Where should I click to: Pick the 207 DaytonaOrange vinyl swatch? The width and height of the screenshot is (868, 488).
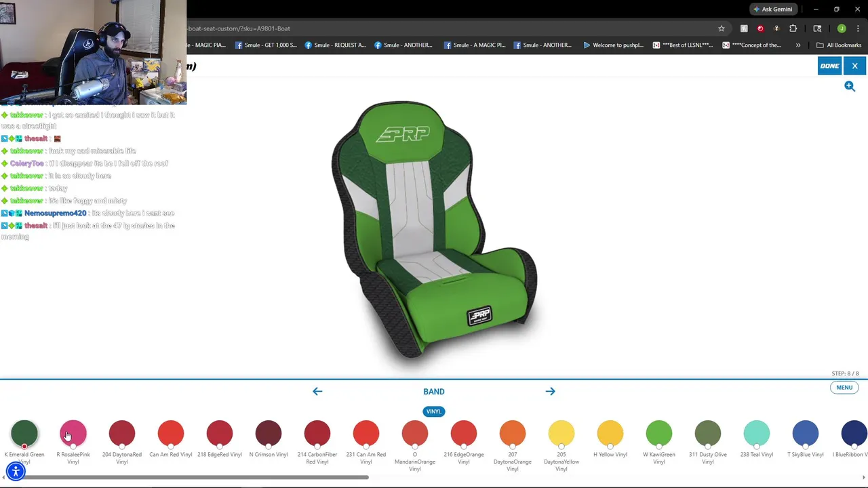[x=513, y=434]
